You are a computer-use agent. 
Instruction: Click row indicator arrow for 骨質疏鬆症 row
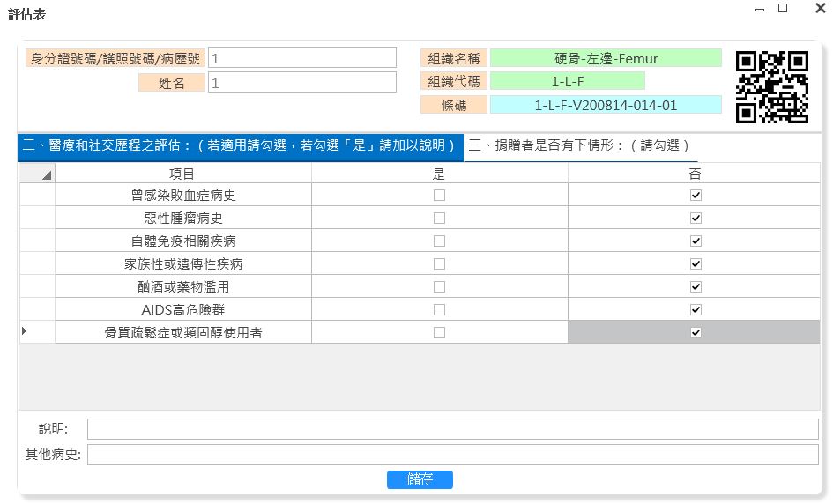24,331
